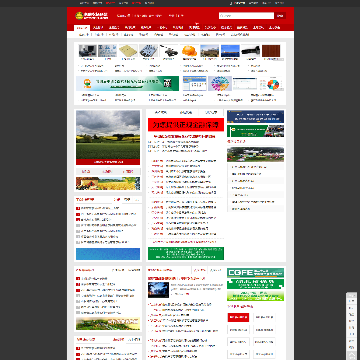Open the beige board product thumbnail
The height and width of the screenshot is (360, 360).
[128, 51]
